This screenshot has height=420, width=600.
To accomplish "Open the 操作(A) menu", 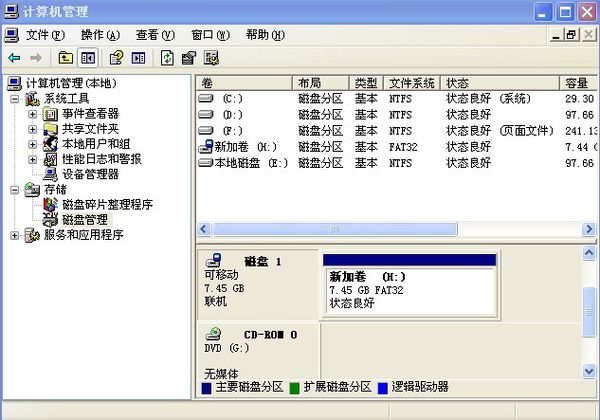I will coord(100,35).
